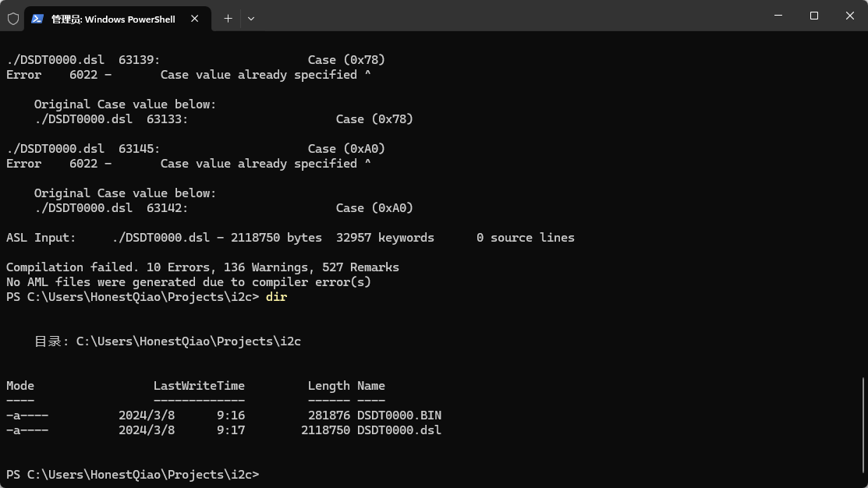Click the Mode column header
This screenshot has width=868, height=488.
coord(20,386)
